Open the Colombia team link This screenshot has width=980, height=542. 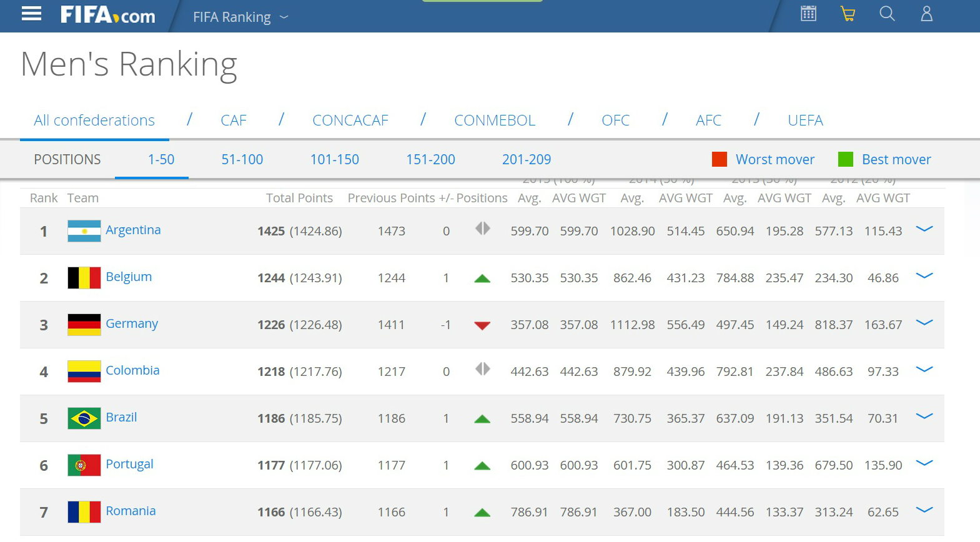coord(132,370)
